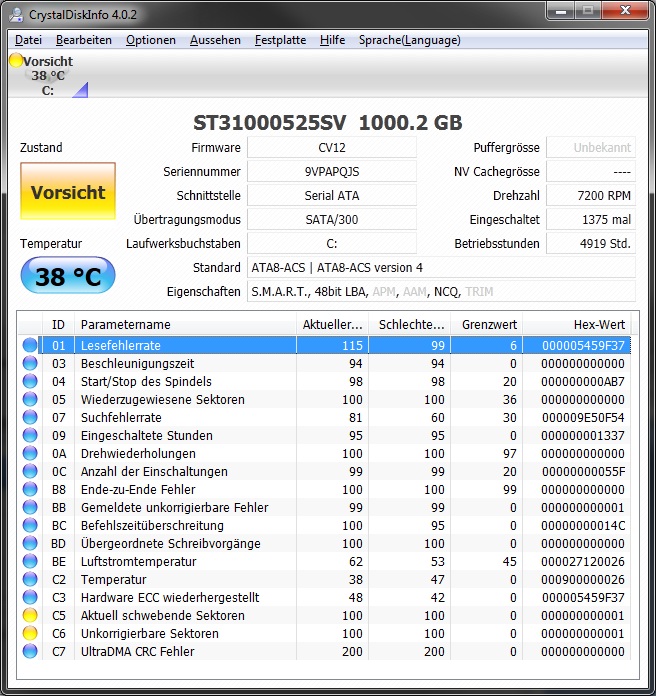Image resolution: width=657 pixels, height=698 pixels.
Task: Click the Drehzahl field 7200 RPM
Action: 591,195
